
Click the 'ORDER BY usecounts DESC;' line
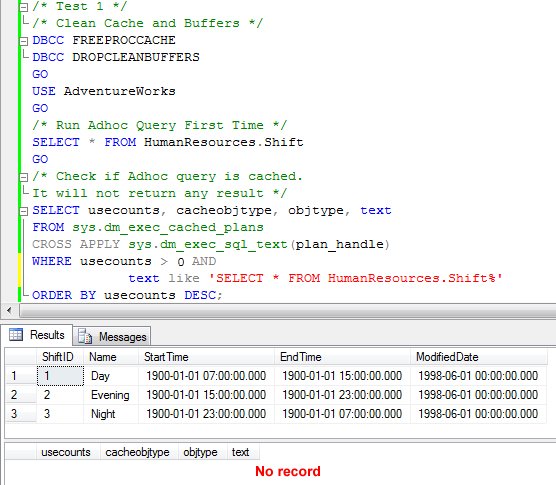click(127, 295)
